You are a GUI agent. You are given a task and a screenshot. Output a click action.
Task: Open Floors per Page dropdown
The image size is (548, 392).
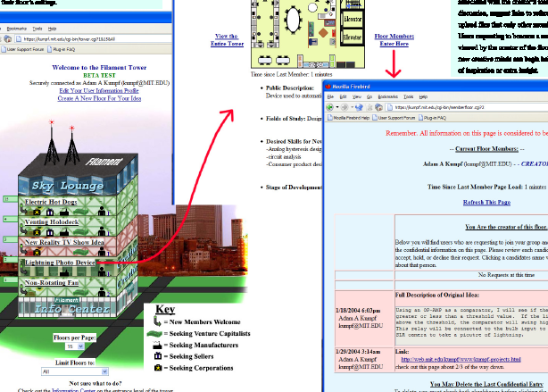[75, 346]
